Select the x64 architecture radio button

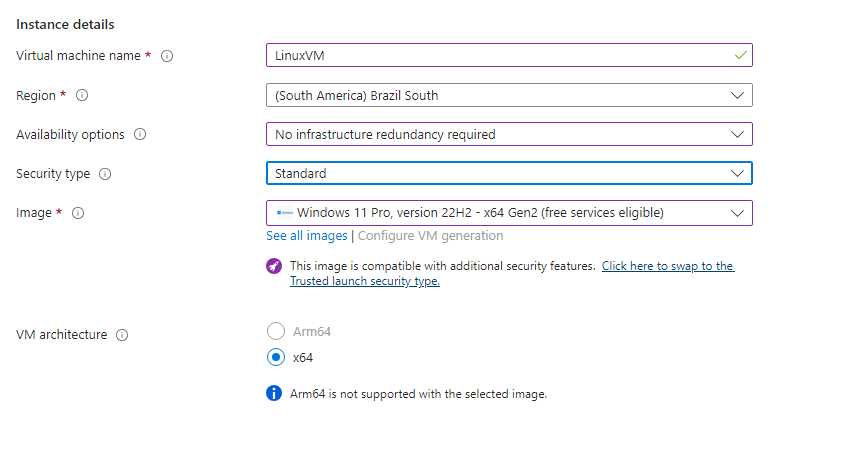[x=277, y=357]
